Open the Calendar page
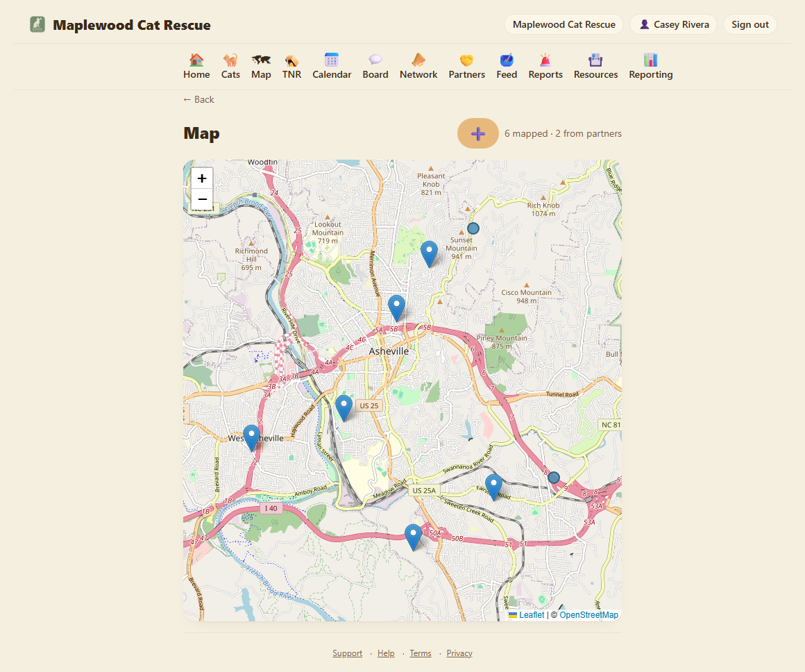This screenshot has width=805, height=672. [x=332, y=66]
